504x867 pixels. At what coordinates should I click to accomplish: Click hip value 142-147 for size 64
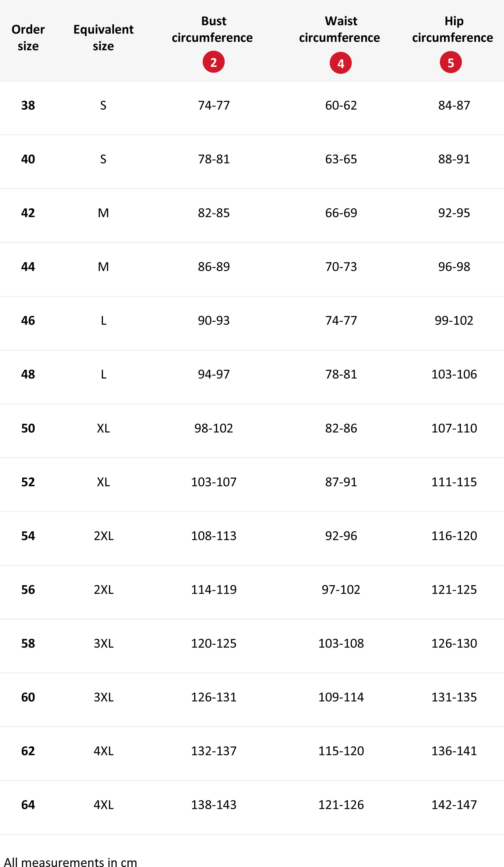click(x=454, y=805)
